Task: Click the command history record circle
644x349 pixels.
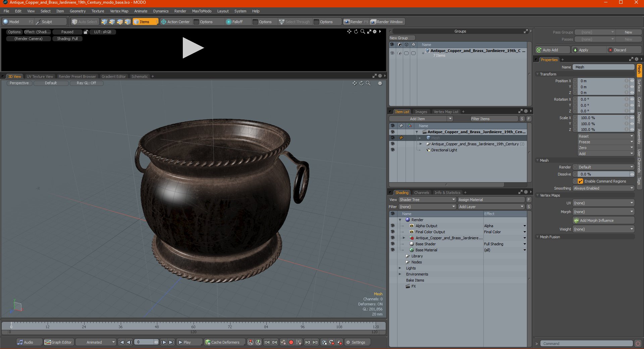Action: pos(638,344)
